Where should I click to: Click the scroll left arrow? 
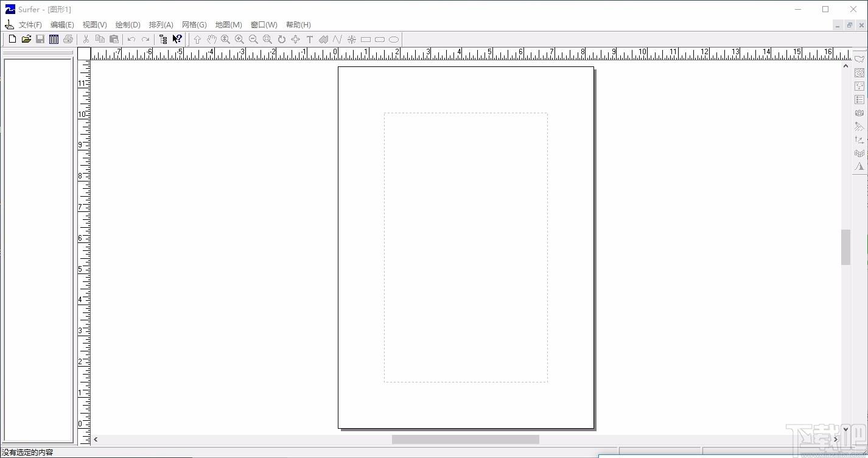[x=96, y=439]
